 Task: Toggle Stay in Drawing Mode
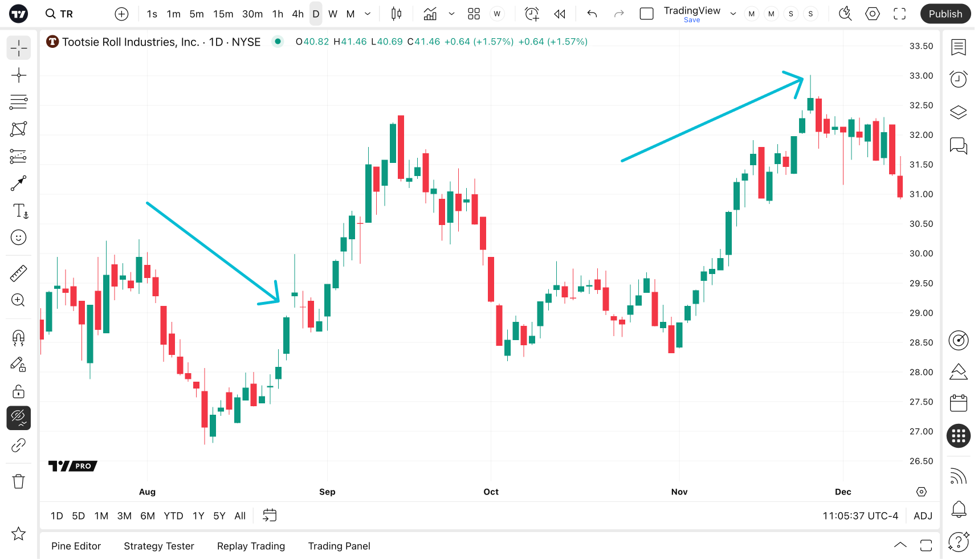point(19,365)
